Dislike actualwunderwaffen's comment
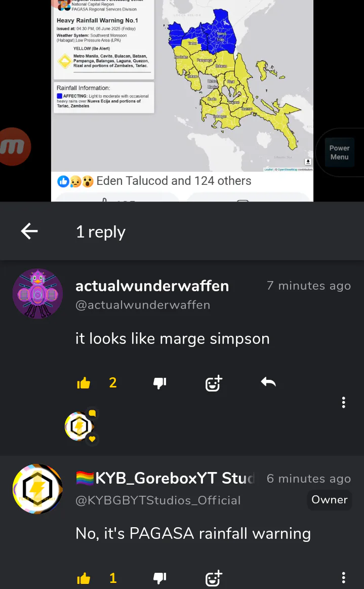Image resolution: width=364 pixels, height=589 pixels. [160, 383]
